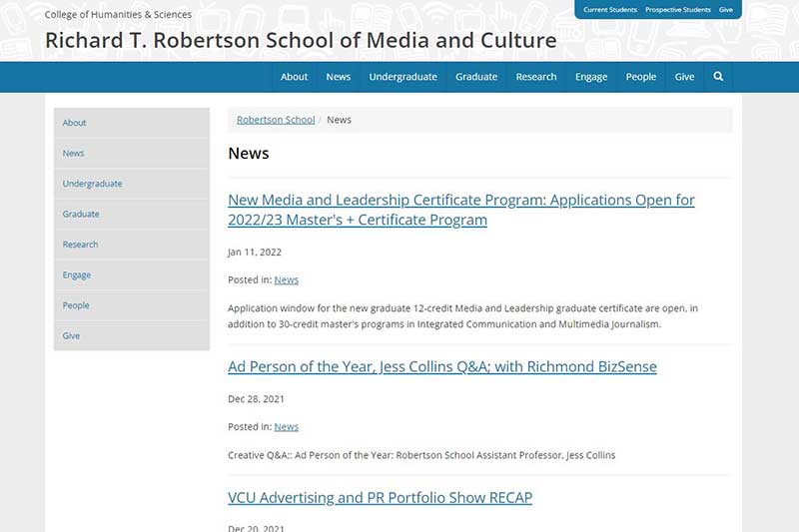Click College of Humanities & Sciences header text
The width and height of the screenshot is (799, 532).
(x=118, y=15)
